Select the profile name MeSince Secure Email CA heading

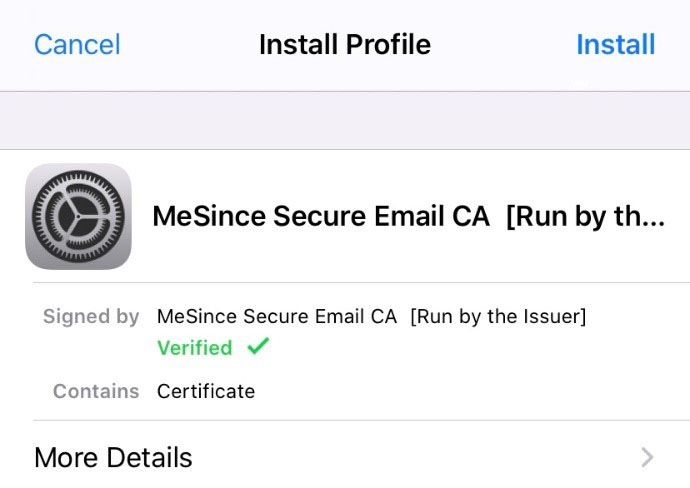pos(321,216)
